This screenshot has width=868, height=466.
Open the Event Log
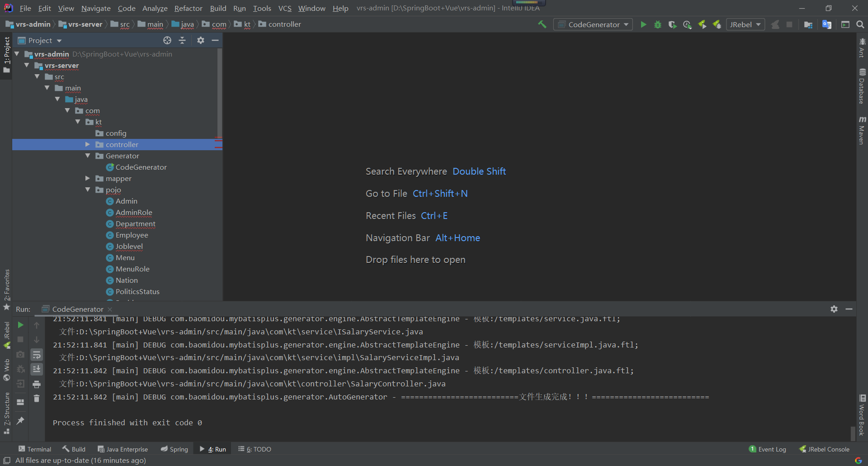768,449
